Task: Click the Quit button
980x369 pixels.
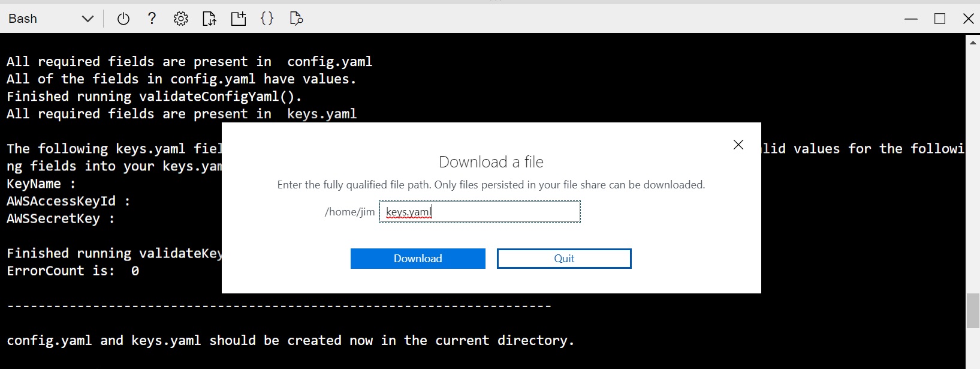Action: click(564, 259)
